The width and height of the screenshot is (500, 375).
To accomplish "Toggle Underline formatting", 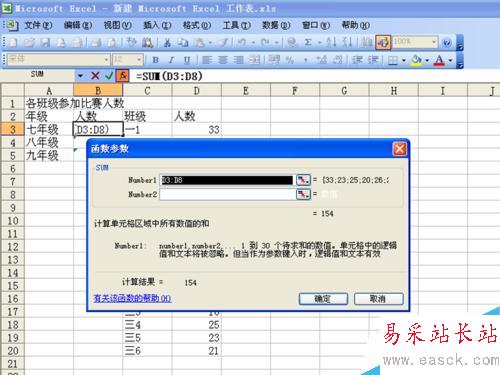I will [x=187, y=60].
